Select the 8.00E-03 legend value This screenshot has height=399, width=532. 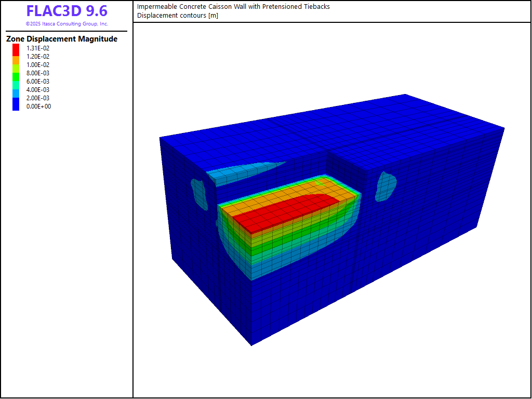click(38, 73)
